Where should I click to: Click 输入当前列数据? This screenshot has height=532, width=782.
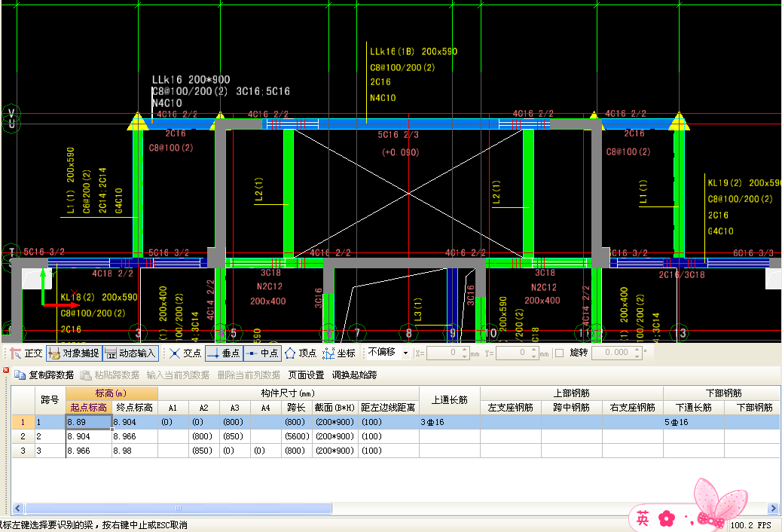[x=178, y=375]
